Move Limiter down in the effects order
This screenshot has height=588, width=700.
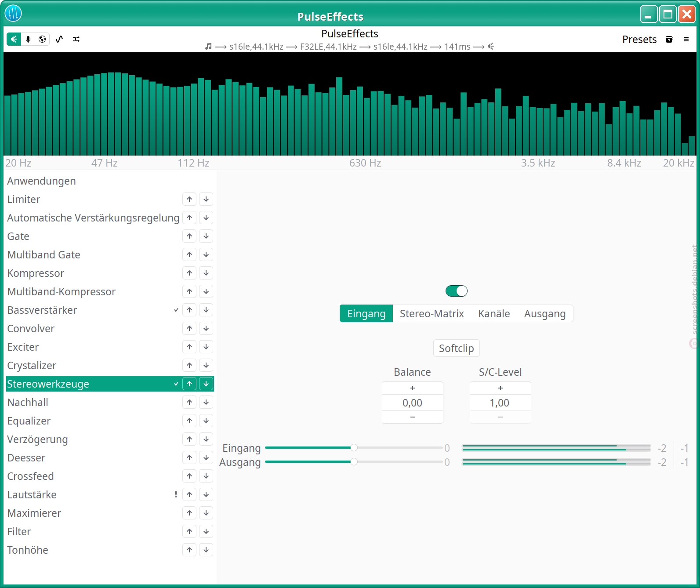pyautogui.click(x=206, y=199)
